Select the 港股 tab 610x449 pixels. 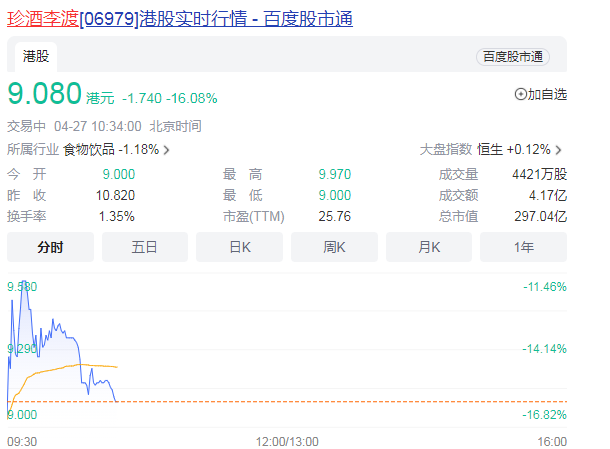point(36,57)
